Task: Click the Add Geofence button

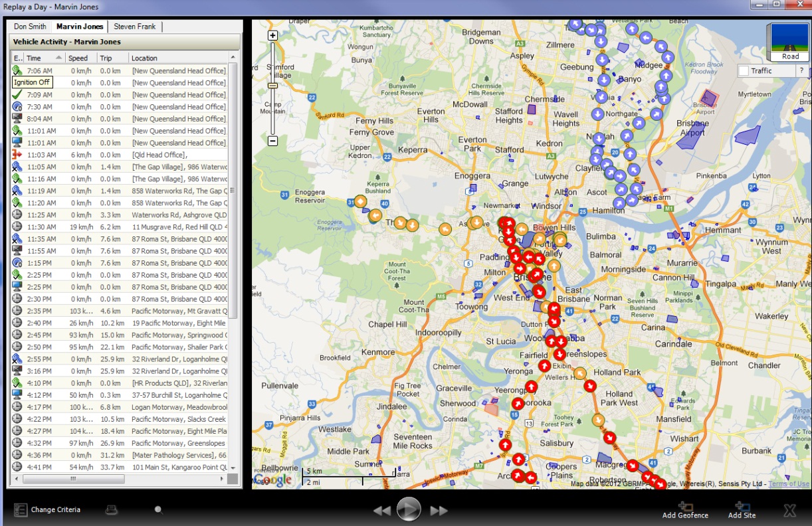Action: [x=685, y=510]
